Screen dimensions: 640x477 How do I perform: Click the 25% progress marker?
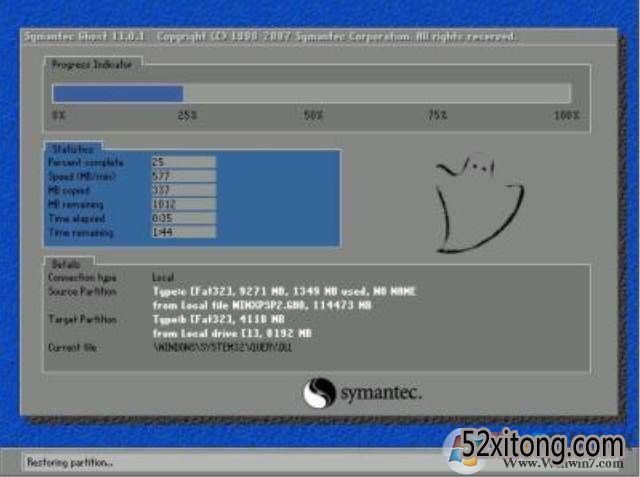187,115
